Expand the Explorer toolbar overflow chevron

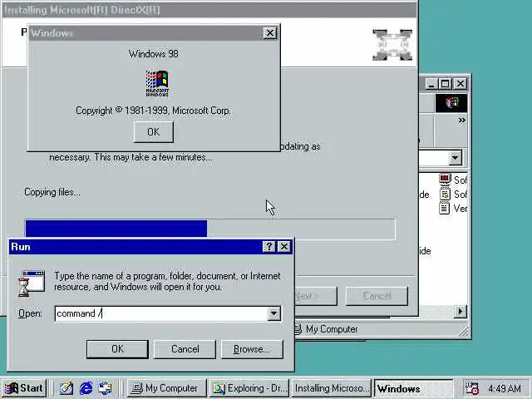point(462,120)
